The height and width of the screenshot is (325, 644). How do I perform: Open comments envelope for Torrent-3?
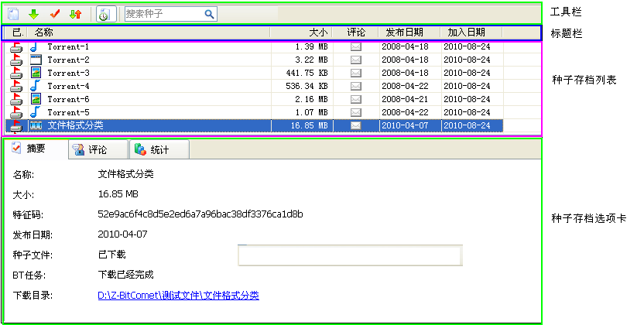pyautogui.click(x=356, y=73)
